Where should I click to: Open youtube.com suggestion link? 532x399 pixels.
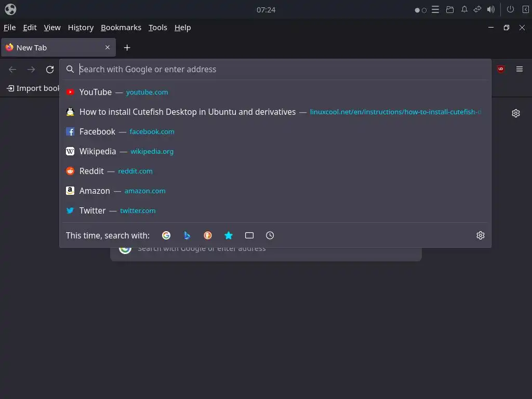147,92
